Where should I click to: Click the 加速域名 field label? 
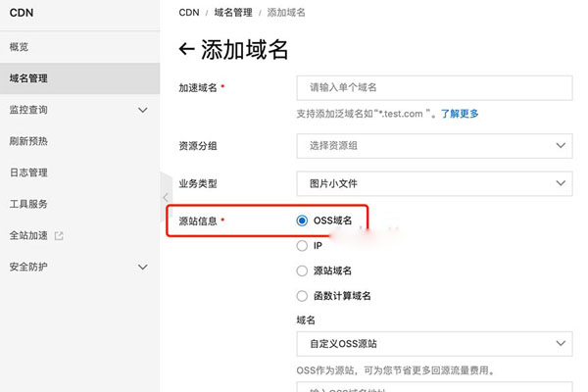pos(198,88)
